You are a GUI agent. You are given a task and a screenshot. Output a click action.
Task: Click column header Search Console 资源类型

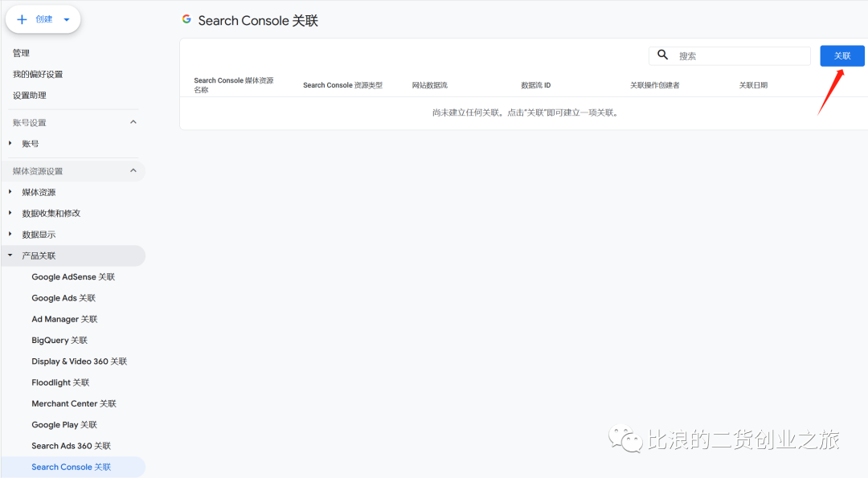(342, 85)
